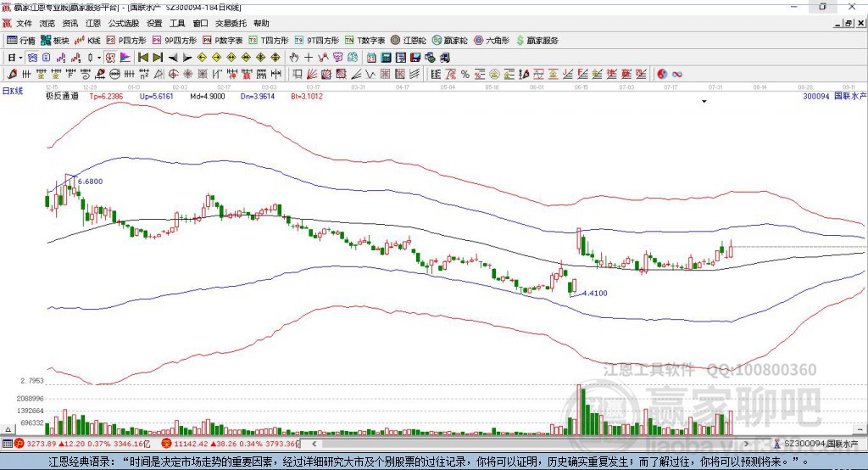Click the infinity loop icon

(677, 75)
